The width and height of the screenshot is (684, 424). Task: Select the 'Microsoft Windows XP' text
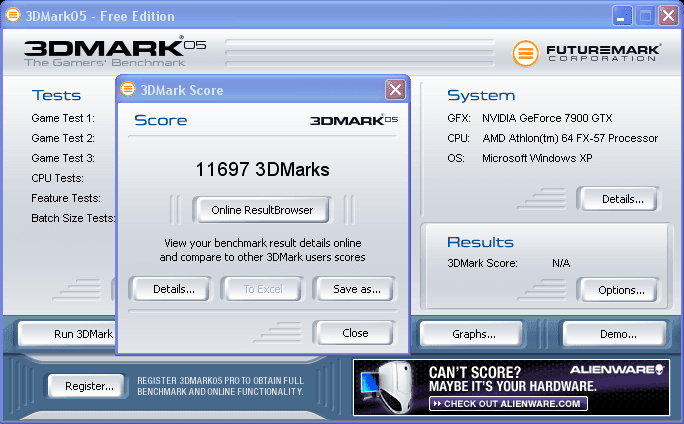(537, 158)
